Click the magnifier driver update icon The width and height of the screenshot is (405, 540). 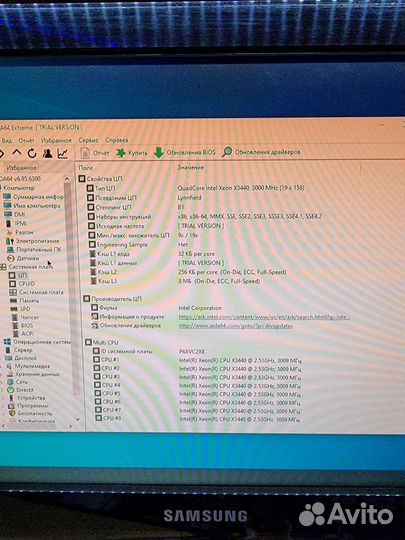pos(227,152)
